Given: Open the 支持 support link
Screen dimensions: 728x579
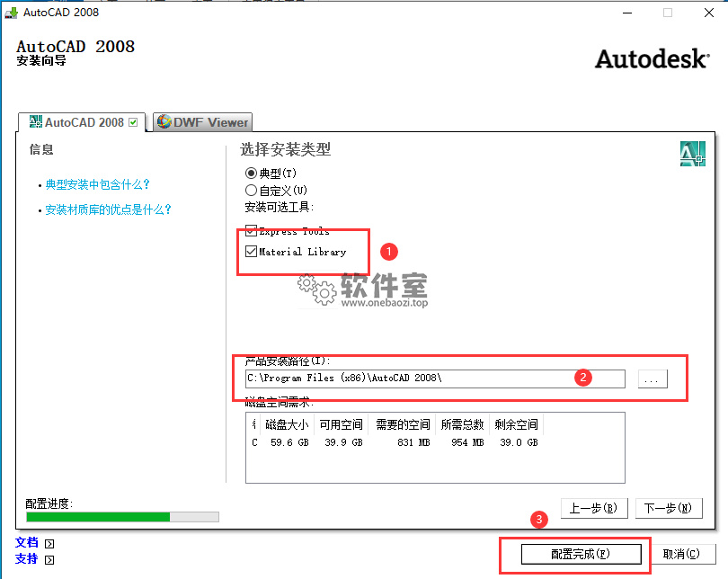Looking at the screenshot, I should (x=26, y=559).
